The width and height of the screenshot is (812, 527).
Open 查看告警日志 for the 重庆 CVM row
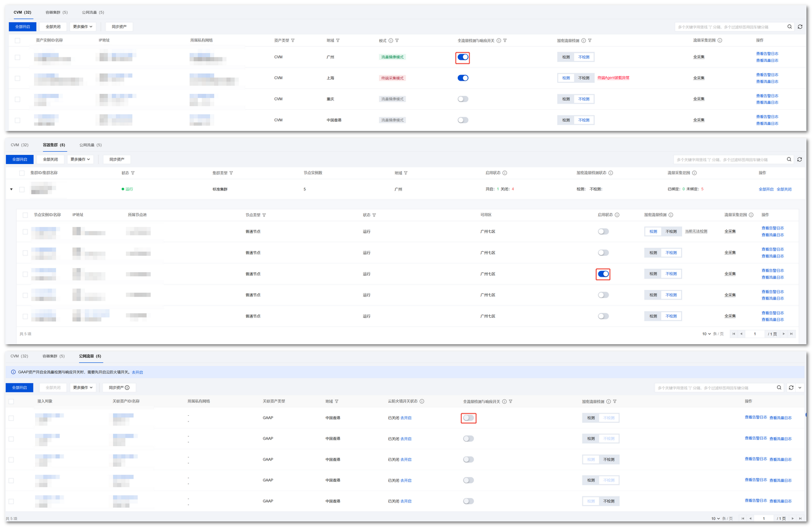pyautogui.click(x=767, y=96)
